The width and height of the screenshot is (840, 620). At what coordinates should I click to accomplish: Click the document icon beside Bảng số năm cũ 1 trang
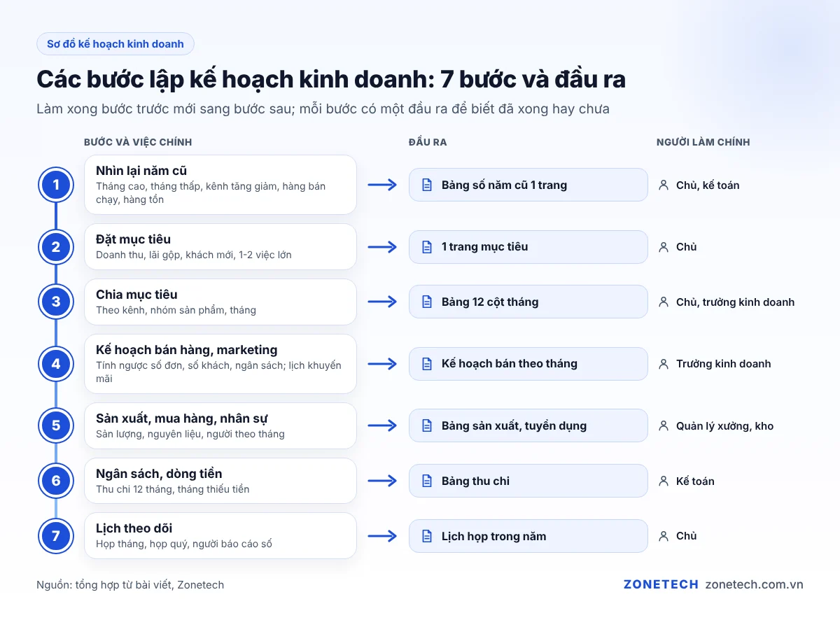click(426, 185)
